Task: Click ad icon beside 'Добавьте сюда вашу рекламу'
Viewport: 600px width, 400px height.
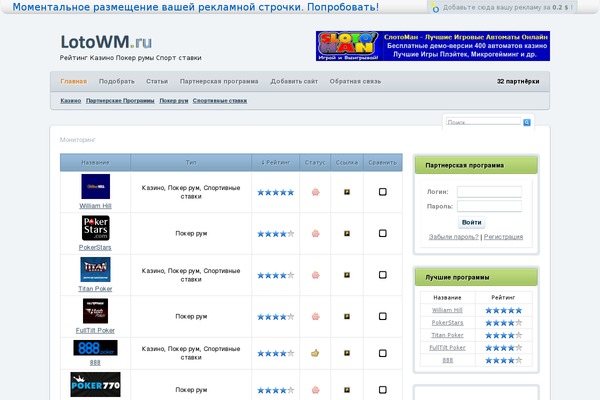Action: point(435,8)
